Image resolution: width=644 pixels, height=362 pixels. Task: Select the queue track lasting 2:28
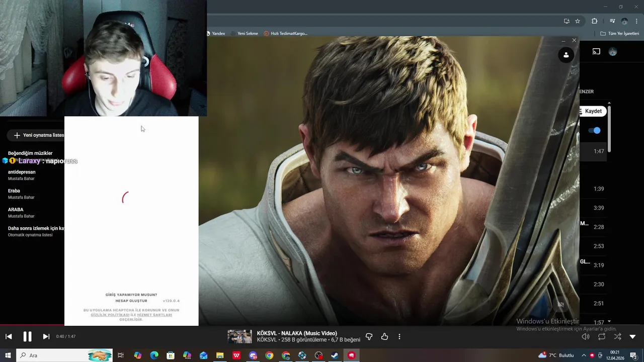pos(593,227)
